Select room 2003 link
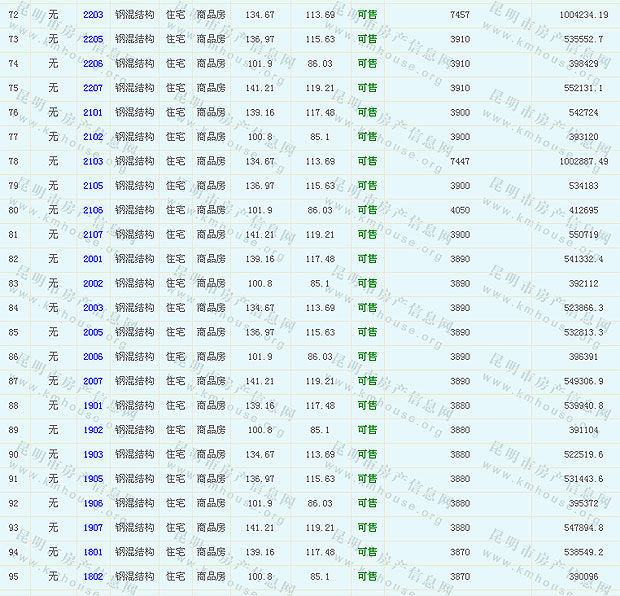The image size is (620, 596). pyautogui.click(x=92, y=308)
